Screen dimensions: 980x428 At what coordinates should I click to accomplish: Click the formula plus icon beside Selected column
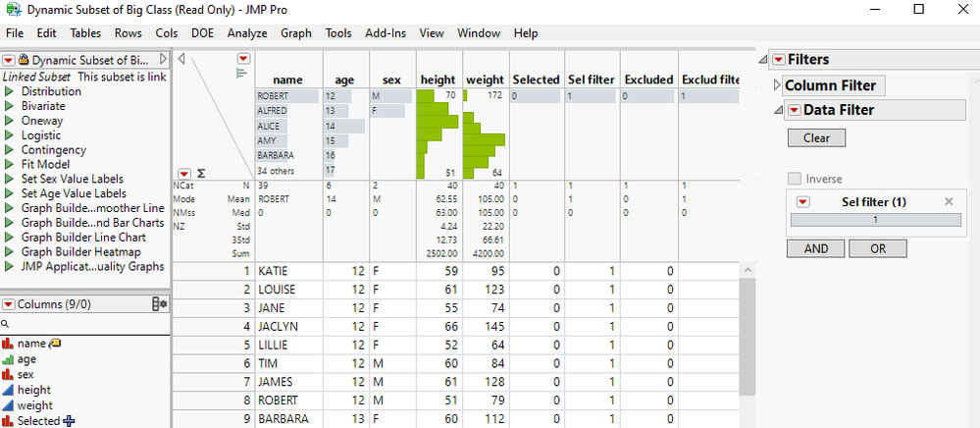click(70, 421)
